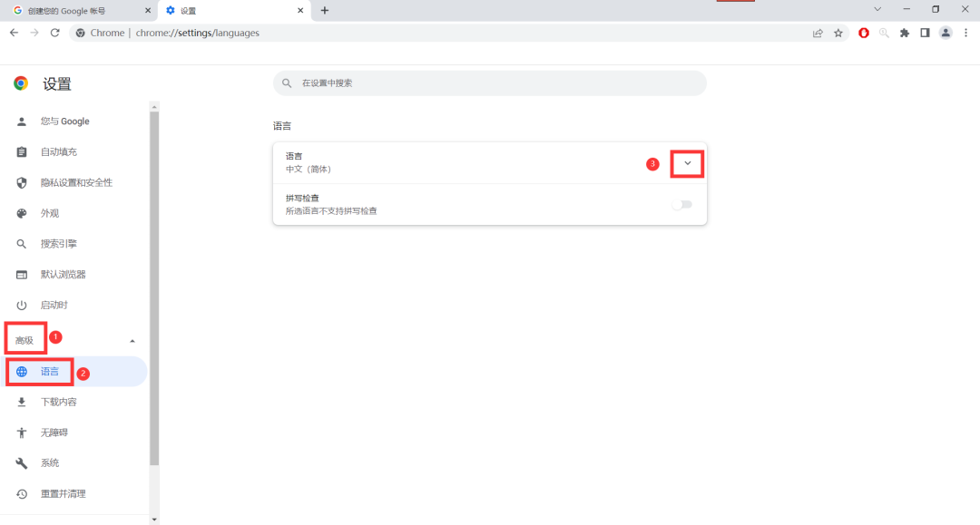Open the profile avatar icon
Viewport: 980px width, 525px height.
coord(946,33)
